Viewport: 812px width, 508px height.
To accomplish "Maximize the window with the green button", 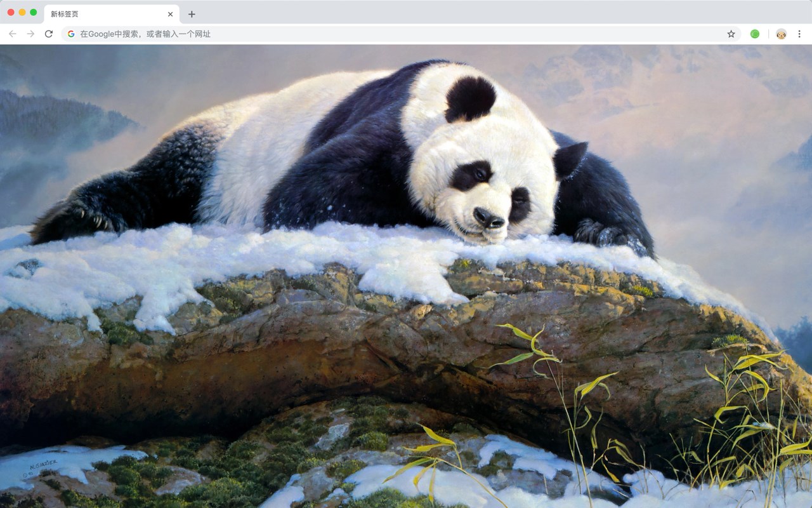I will pyautogui.click(x=33, y=12).
